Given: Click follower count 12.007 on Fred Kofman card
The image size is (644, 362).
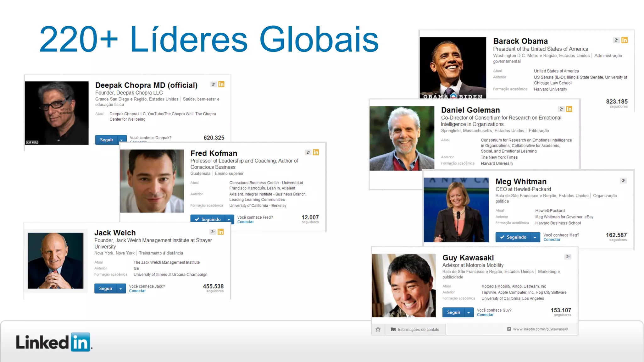Looking at the screenshot, I should tap(310, 217).
